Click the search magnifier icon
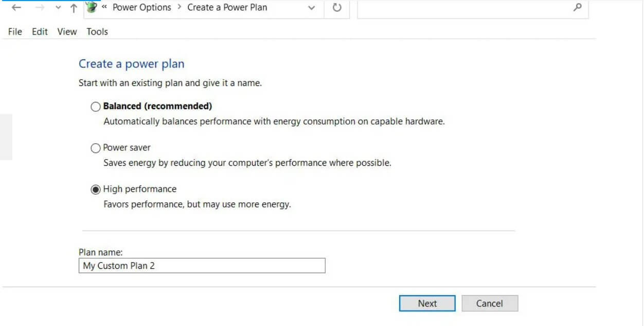The image size is (644, 326). [578, 7]
